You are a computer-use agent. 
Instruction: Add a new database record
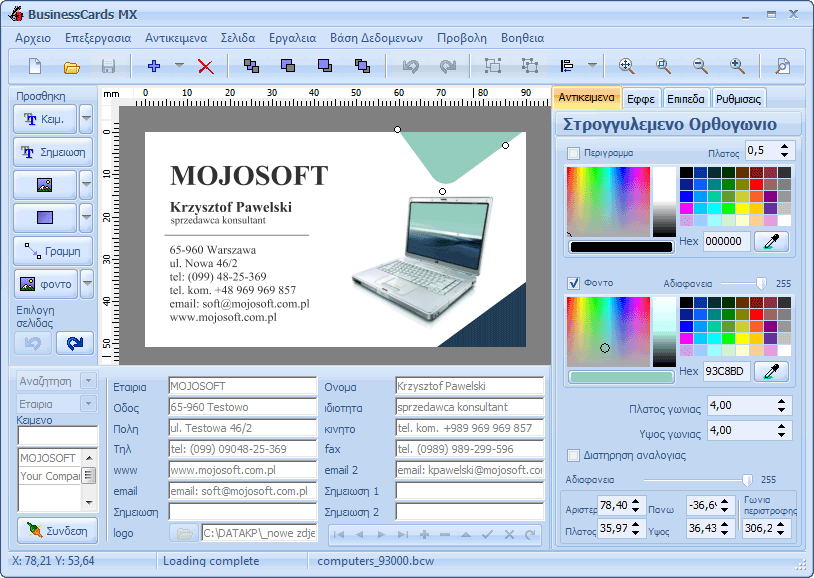pyautogui.click(x=424, y=534)
